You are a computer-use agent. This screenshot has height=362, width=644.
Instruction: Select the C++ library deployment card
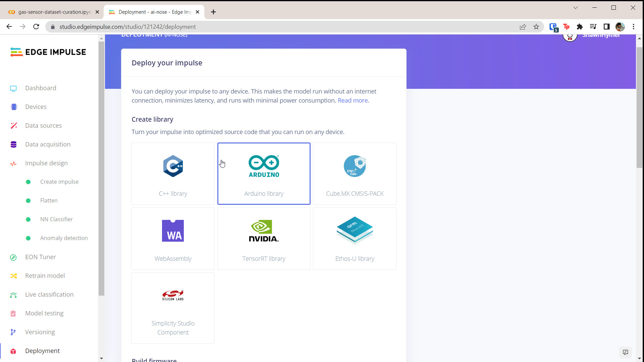(173, 173)
